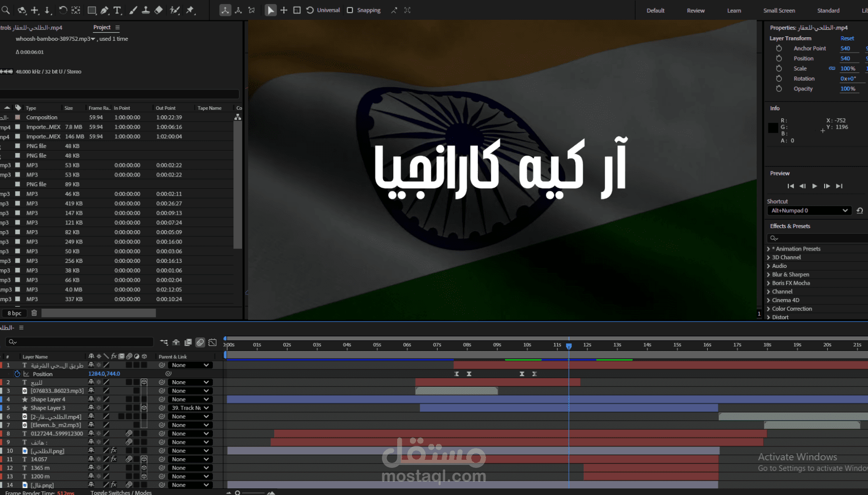The width and height of the screenshot is (868, 495).
Task: Expand the Color Correction effects category
Action: [x=768, y=308]
